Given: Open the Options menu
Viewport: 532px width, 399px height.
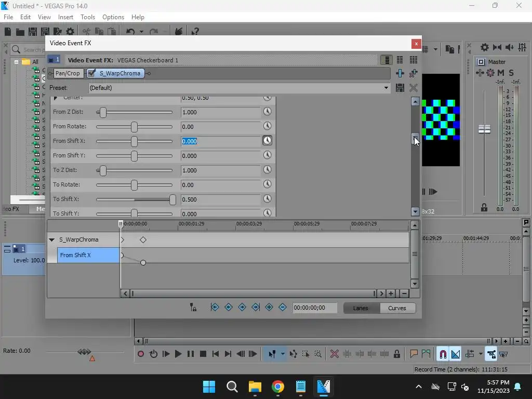Looking at the screenshot, I should 113,17.
